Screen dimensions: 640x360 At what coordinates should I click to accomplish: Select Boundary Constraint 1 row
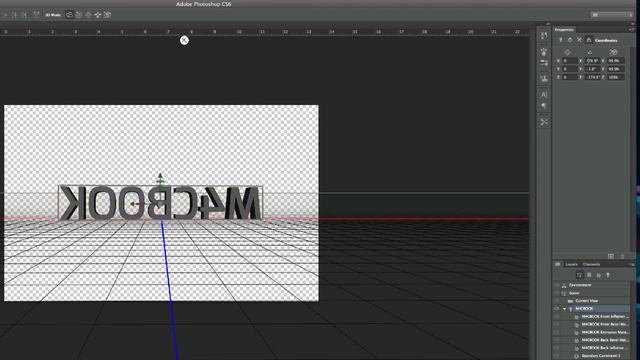click(x=591, y=356)
